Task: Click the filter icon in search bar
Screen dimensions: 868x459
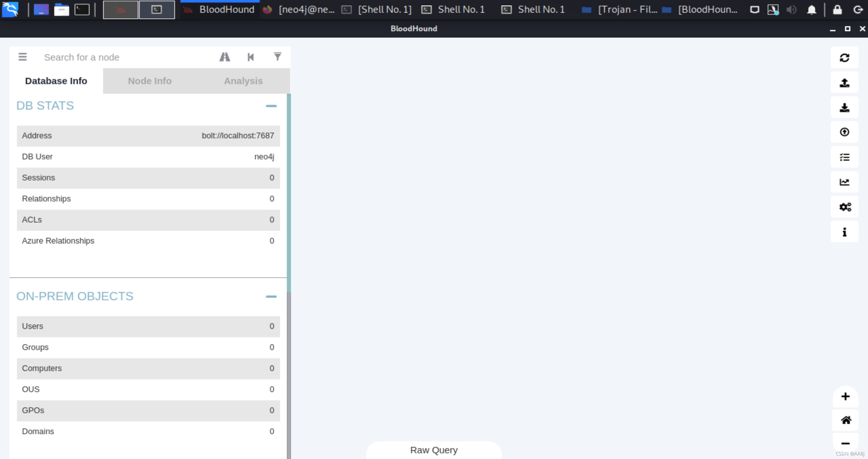Action: [x=277, y=57]
